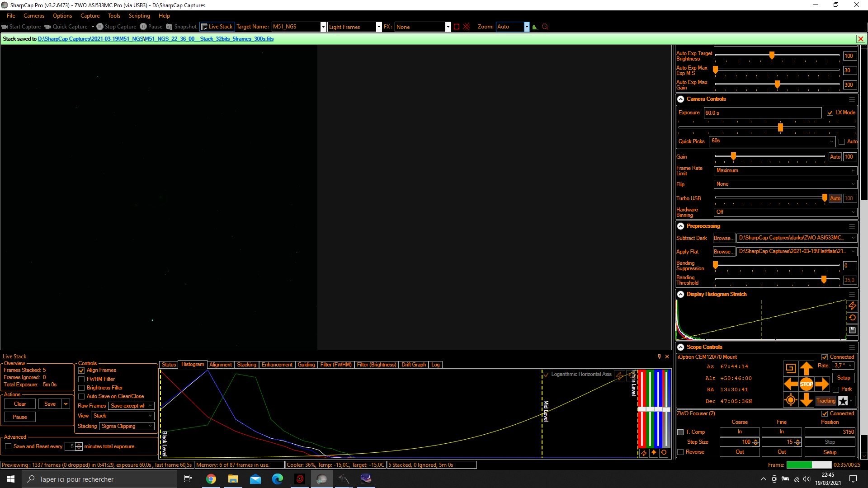
Task: Click the Live Stack toolbar button
Action: tap(217, 27)
